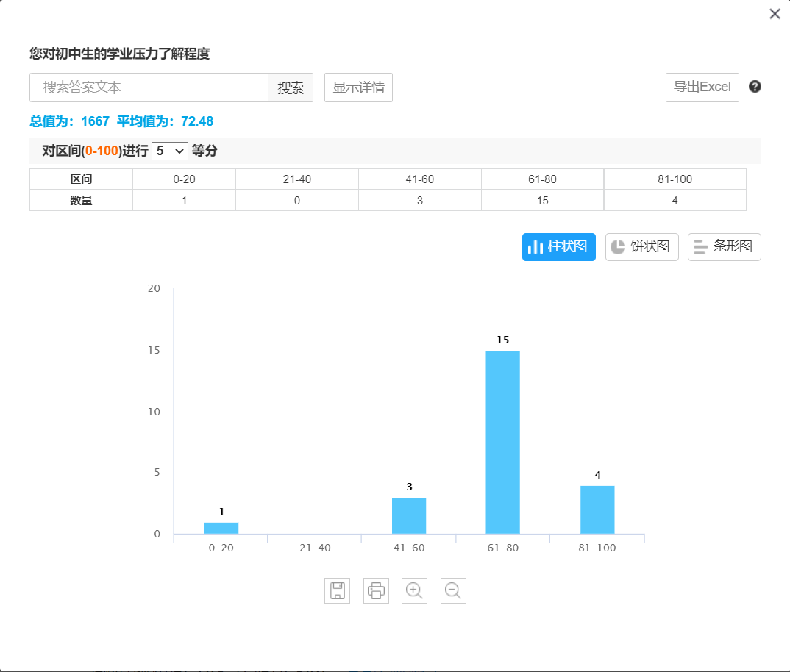Close the statistics dialog

click(775, 14)
